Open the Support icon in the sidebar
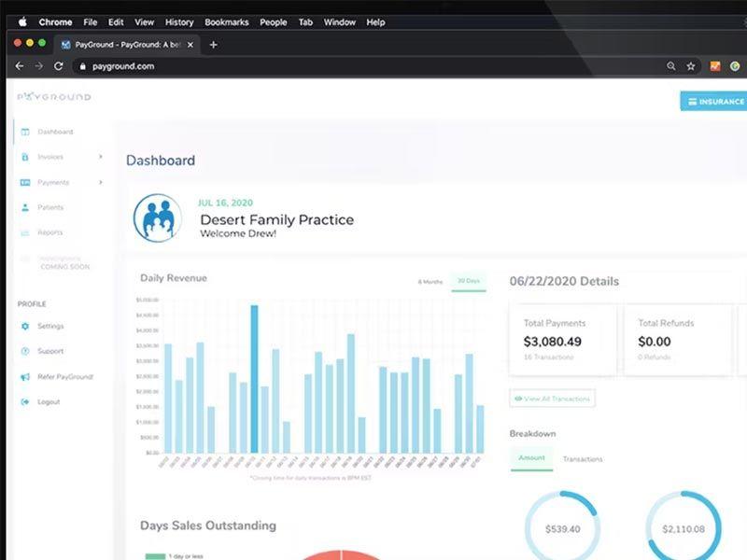Screen dimensions: 747x560 point(25,351)
